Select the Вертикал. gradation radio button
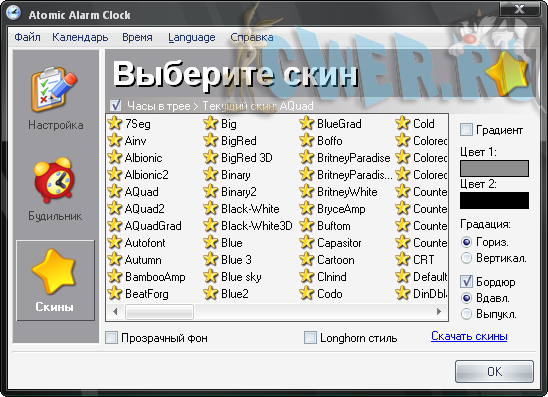The width and height of the screenshot is (548, 397). (x=466, y=258)
